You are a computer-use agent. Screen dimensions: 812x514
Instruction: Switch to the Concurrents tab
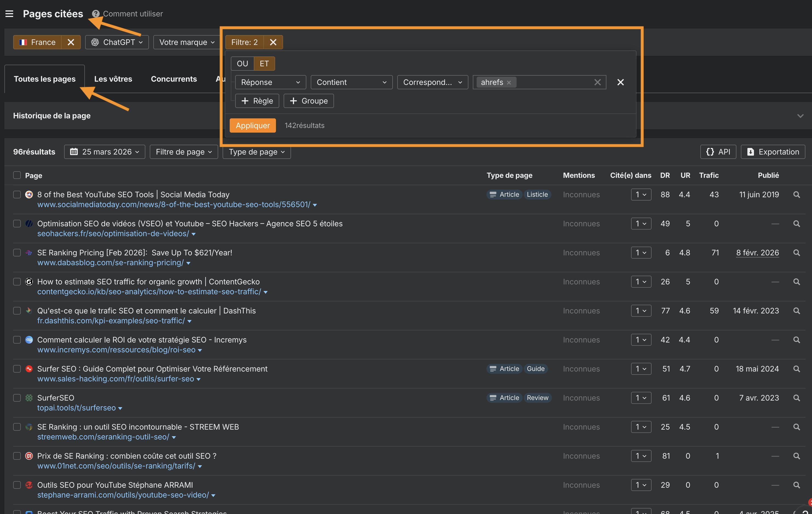point(174,79)
